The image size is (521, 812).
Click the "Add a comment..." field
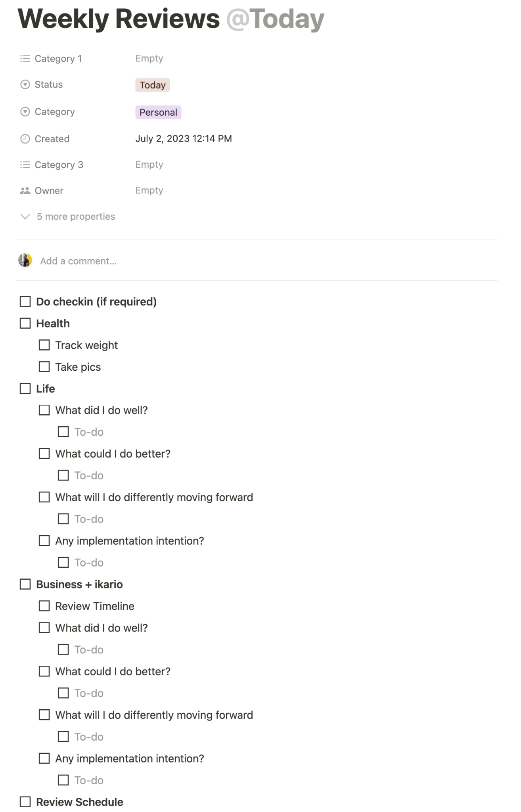79,261
